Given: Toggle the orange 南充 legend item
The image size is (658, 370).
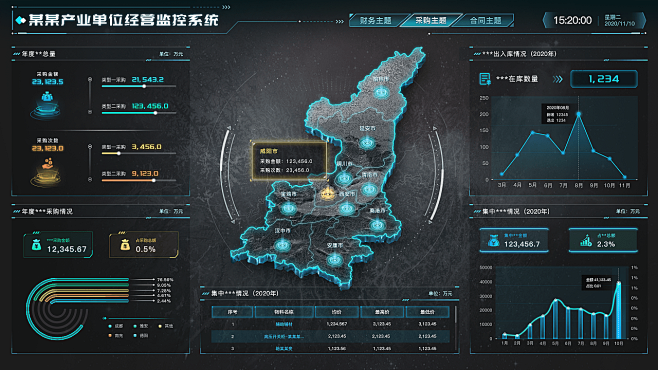Looking at the screenshot, I should click(x=116, y=336).
